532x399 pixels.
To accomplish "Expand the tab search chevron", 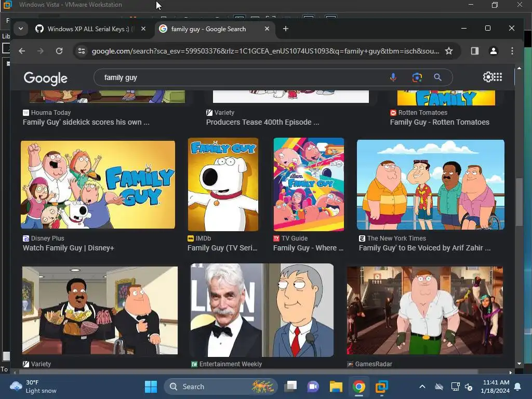I will tap(21, 29).
